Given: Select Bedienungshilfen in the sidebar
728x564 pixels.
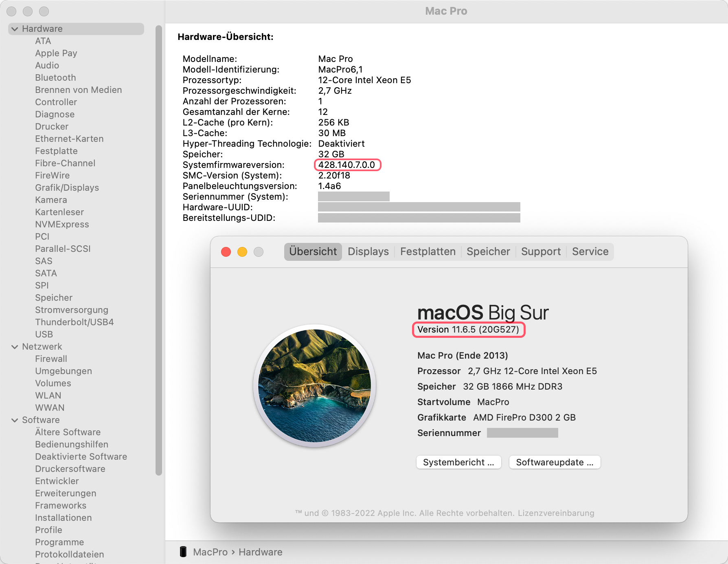Looking at the screenshot, I should pyautogui.click(x=72, y=445).
